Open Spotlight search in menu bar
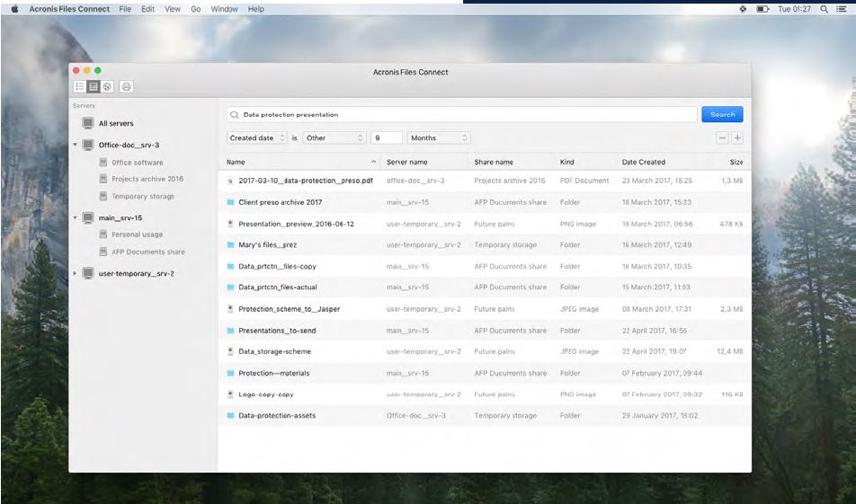Screen dimensions: 856x504 click(824, 9)
